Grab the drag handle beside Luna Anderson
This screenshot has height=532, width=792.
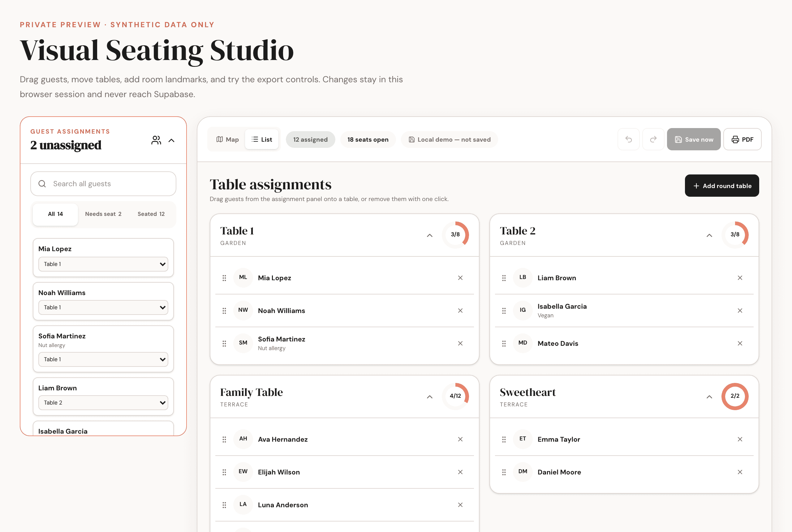point(224,505)
